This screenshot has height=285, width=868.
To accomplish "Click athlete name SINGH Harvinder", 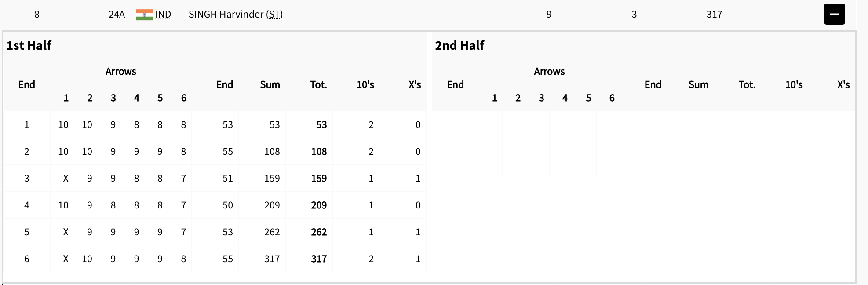I will click(x=226, y=15).
